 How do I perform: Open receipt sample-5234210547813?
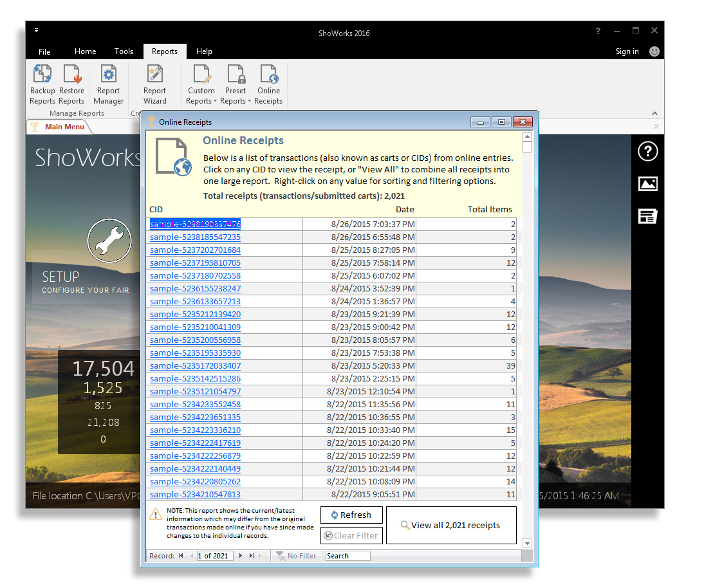[x=196, y=495]
